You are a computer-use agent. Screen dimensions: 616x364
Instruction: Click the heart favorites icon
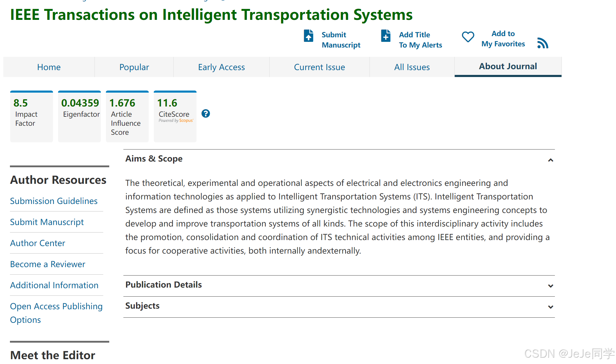pos(468,37)
